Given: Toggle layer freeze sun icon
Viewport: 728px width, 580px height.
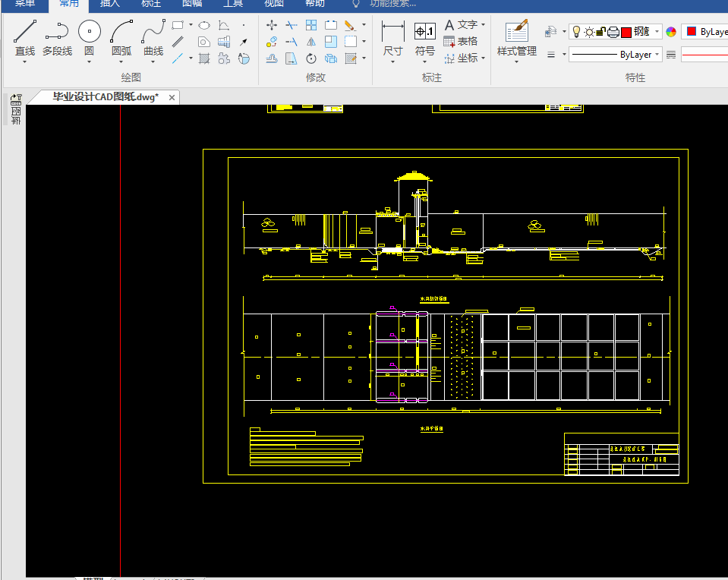Looking at the screenshot, I should coord(588,32).
